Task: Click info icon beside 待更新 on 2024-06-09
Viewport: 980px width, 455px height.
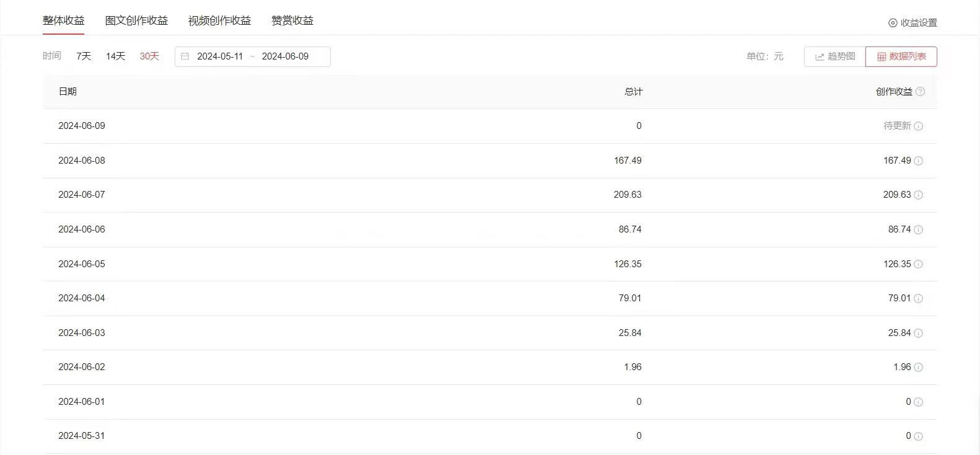Action: 919,126
